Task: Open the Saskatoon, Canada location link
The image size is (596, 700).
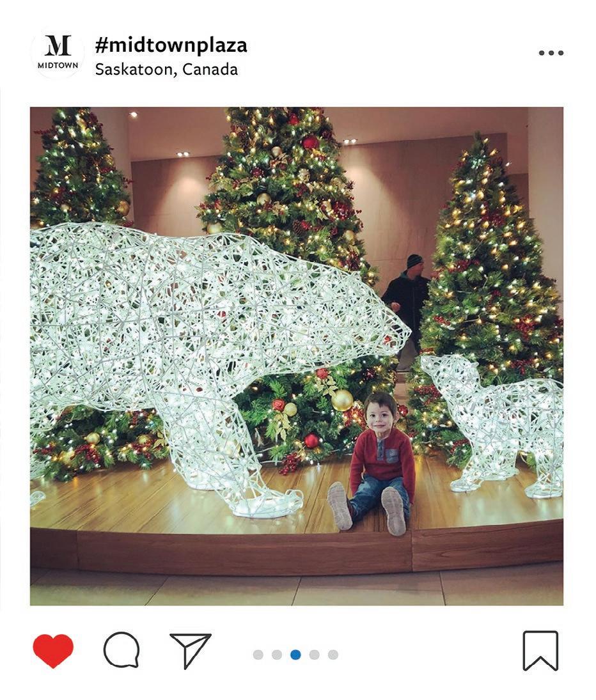Action: (x=166, y=70)
